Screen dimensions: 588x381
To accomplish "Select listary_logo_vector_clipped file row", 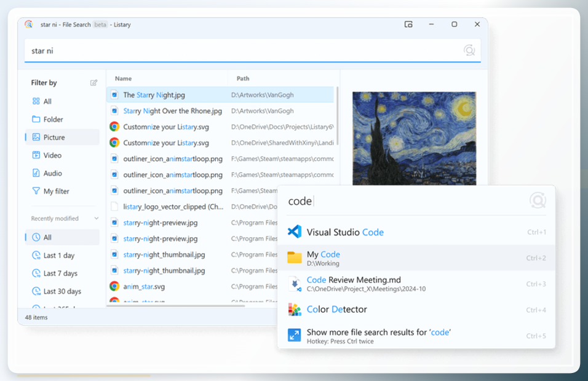I will (x=192, y=206).
